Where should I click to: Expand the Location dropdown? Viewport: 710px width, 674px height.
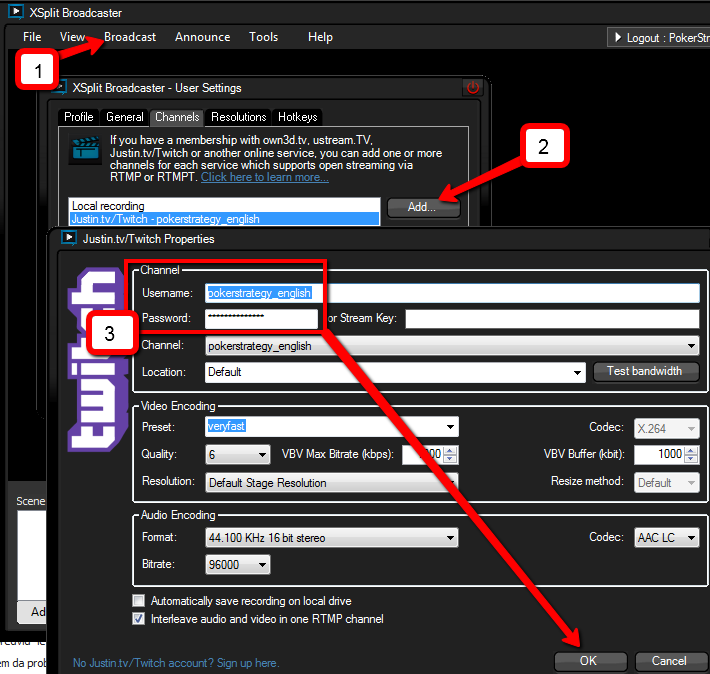[577, 372]
